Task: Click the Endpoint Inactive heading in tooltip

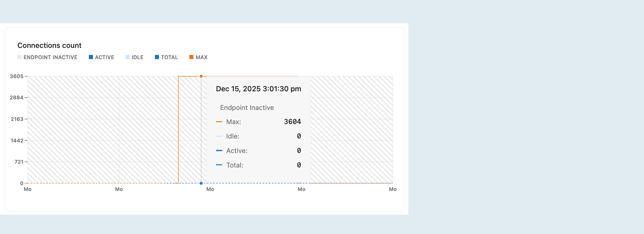Action: [x=247, y=108]
